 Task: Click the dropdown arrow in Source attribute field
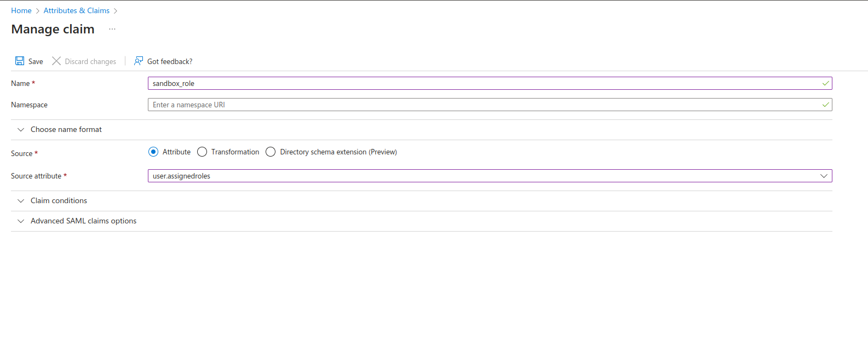tap(824, 176)
